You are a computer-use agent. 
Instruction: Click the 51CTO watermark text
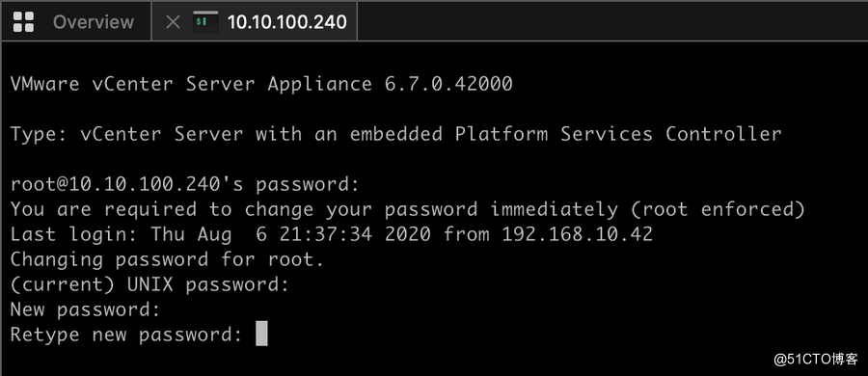click(x=816, y=360)
